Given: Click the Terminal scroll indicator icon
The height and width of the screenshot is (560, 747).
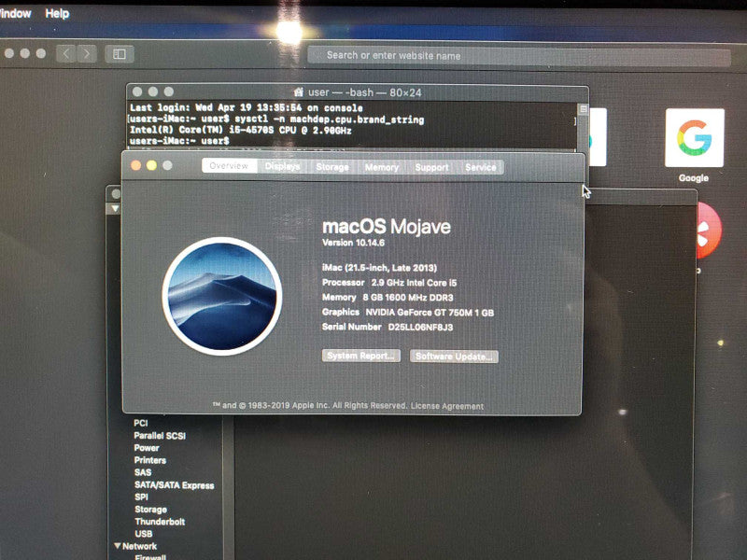Looking at the screenshot, I should click(583, 109).
